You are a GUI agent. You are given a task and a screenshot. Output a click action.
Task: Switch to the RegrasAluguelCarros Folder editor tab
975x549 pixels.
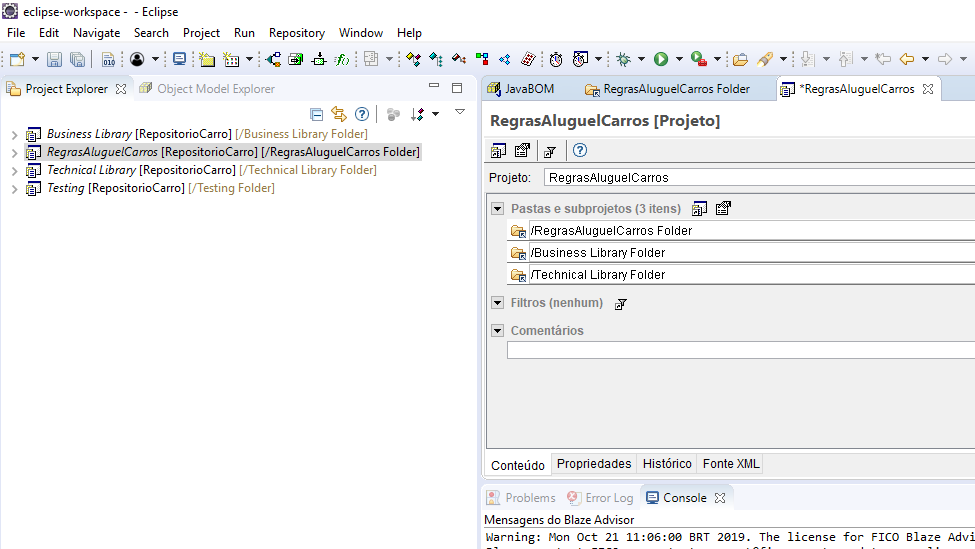pos(668,89)
